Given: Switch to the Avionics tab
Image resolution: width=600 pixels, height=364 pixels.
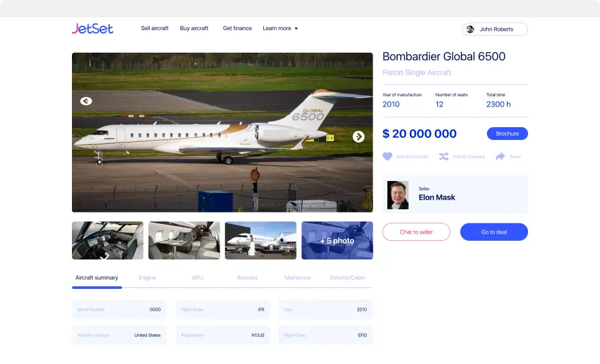Looking at the screenshot, I should tap(247, 277).
